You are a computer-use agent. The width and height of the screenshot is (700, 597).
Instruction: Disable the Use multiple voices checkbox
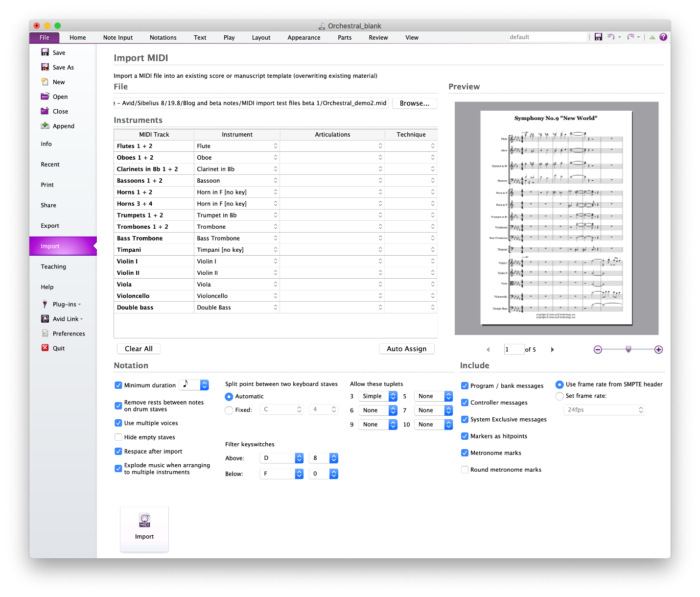click(118, 423)
